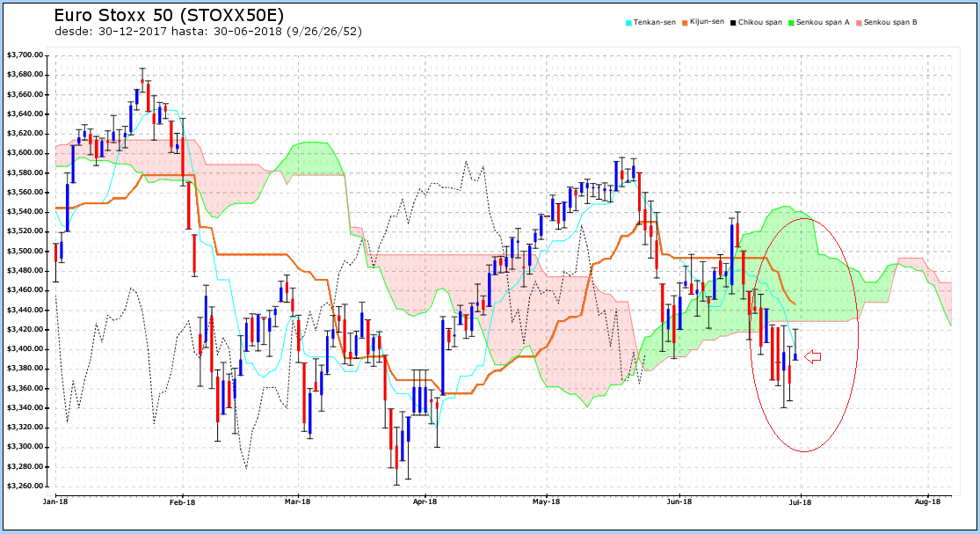Select the Chikou span legend label
Image resolution: width=980 pixels, height=534 pixels.
click(x=760, y=23)
